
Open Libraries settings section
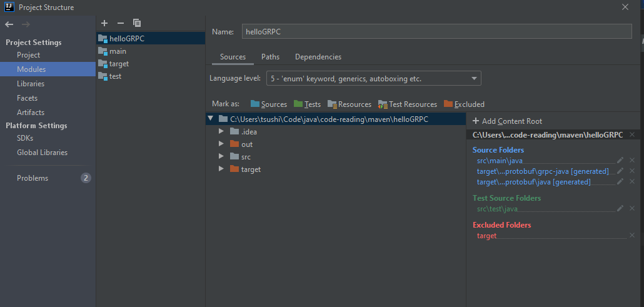click(31, 84)
